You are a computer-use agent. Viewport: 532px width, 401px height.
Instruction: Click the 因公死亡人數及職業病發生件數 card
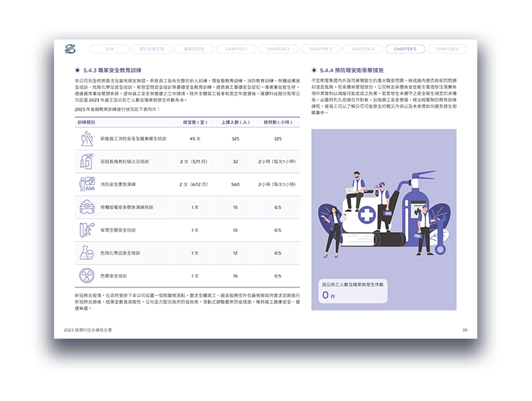353,291
